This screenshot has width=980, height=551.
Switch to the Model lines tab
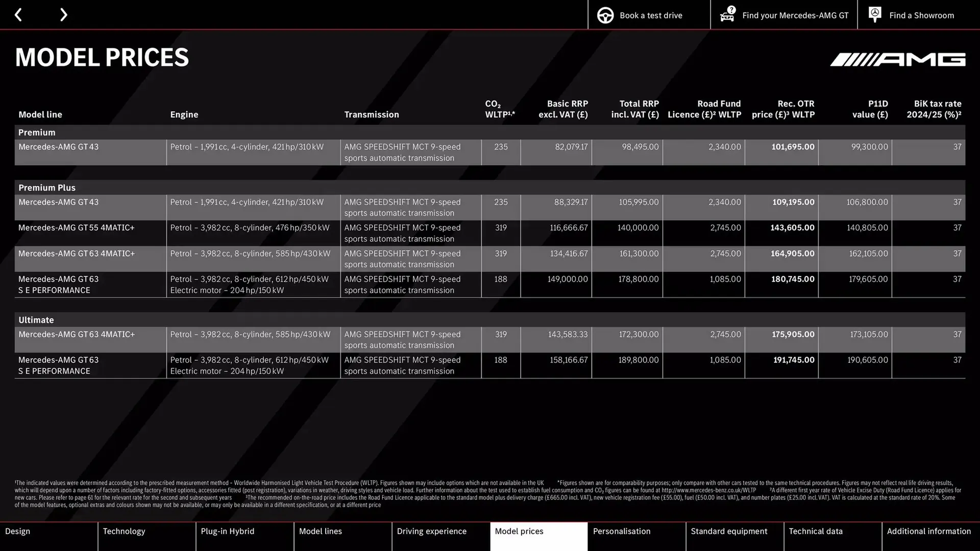(x=342, y=536)
